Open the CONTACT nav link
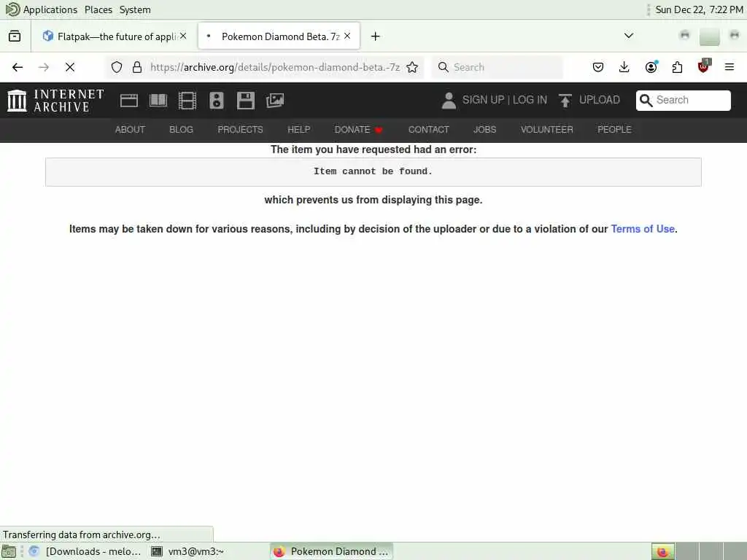The image size is (747, 560). pos(428,130)
